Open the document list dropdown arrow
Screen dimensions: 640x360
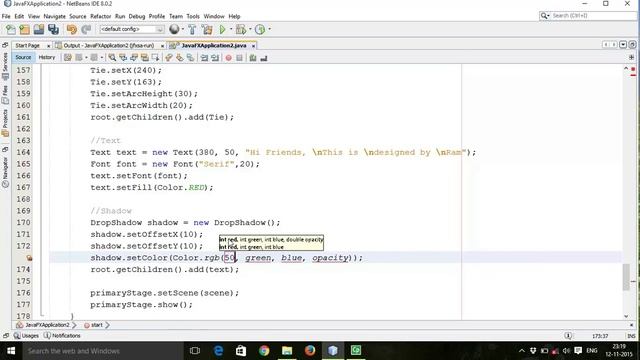[x=623, y=44]
